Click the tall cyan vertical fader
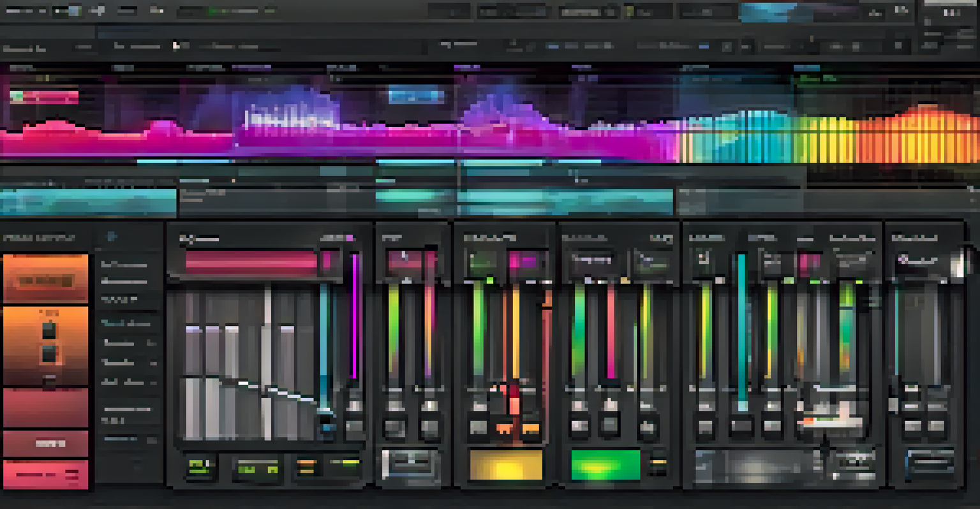The height and width of the screenshot is (509, 980). point(742,332)
